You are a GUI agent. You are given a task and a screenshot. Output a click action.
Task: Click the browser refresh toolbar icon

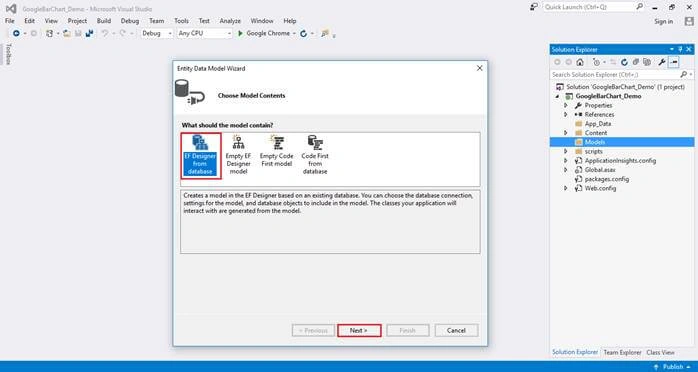pyautogui.click(x=304, y=33)
